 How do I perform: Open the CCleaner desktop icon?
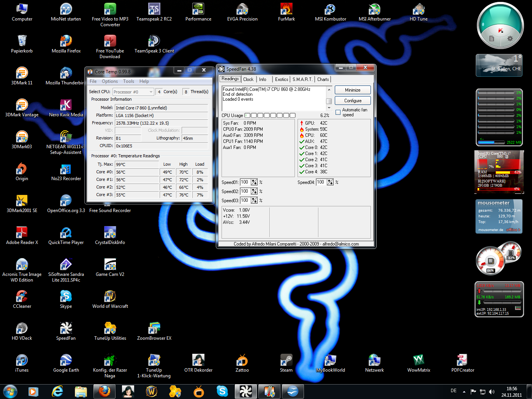[22, 299]
